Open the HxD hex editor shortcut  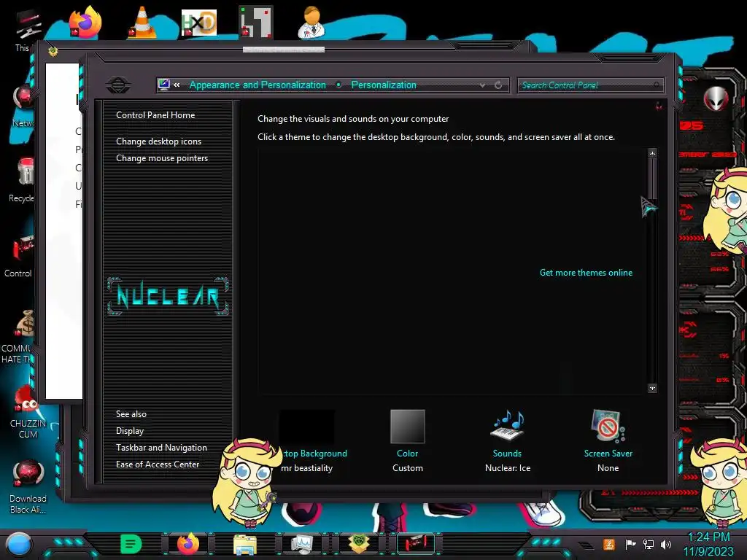[x=199, y=23]
